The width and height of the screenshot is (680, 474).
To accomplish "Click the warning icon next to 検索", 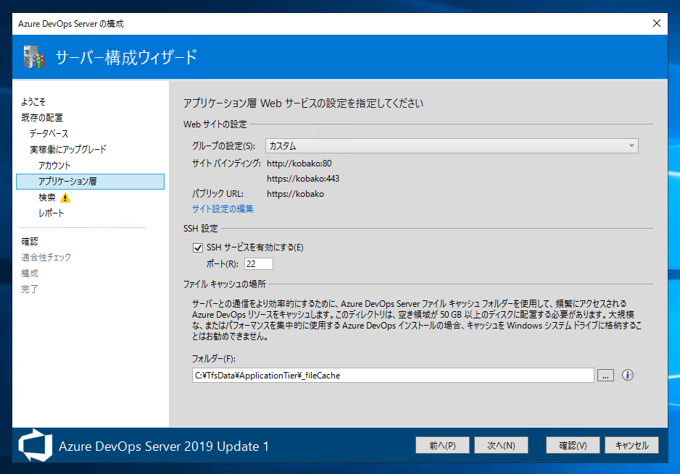I will tap(65, 198).
